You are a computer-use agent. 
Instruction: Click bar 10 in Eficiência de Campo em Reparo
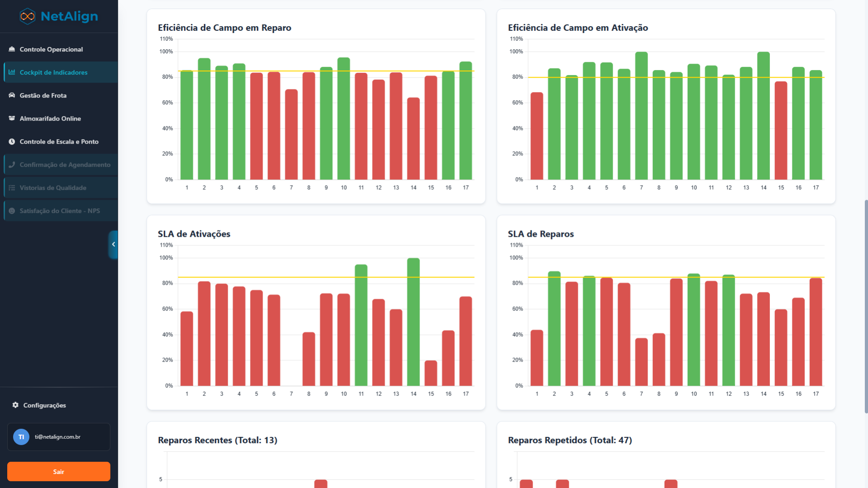pyautogui.click(x=344, y=118)
